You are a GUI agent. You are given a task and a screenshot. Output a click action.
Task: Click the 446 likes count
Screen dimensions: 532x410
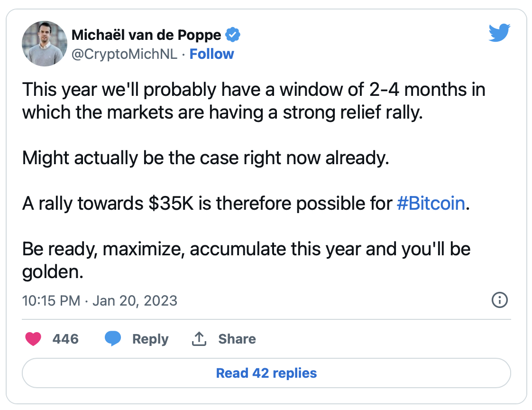click(65, 339)
